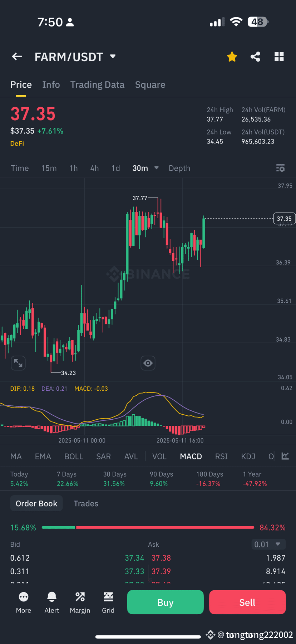Open the Order Book tab
Screen dimensions: 296x644
click(36, 503)
